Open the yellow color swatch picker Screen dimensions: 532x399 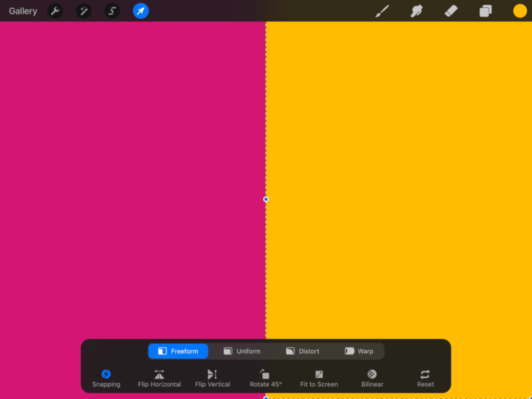519,11
